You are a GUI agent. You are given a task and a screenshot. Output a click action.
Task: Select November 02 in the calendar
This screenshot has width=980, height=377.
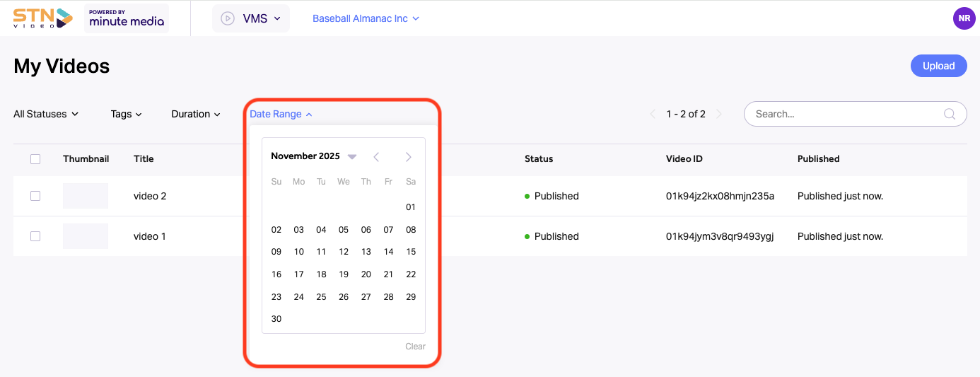click(x=276, y=230)
